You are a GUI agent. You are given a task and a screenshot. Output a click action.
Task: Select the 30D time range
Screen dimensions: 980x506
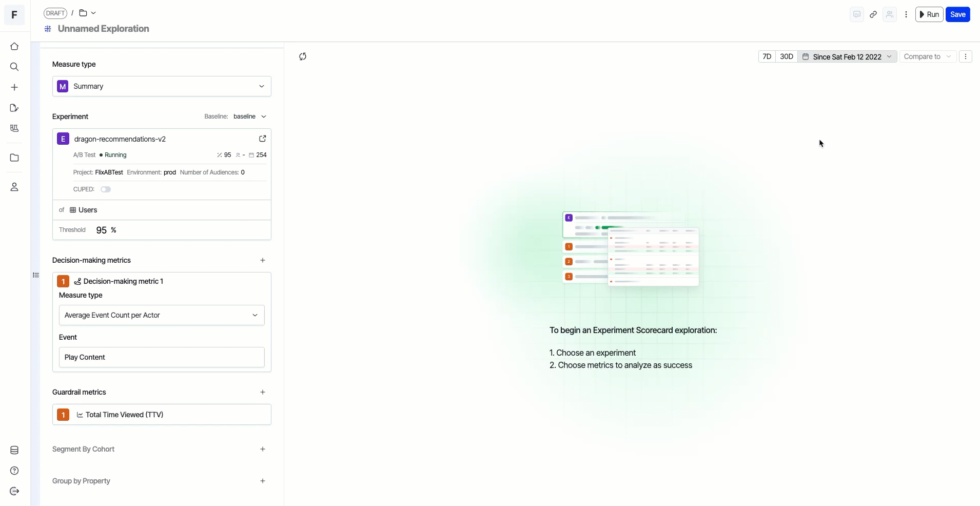(787, 56)
